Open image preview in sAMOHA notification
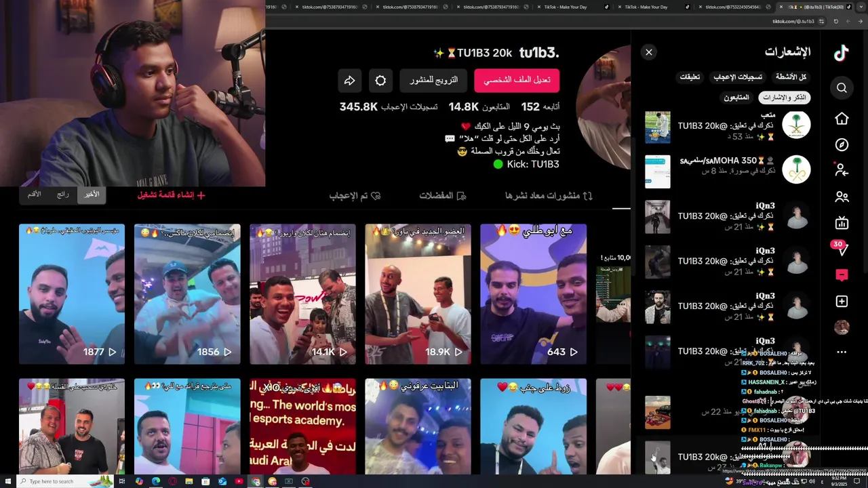This screenshot has height=488, width=868. pos(657,172)
